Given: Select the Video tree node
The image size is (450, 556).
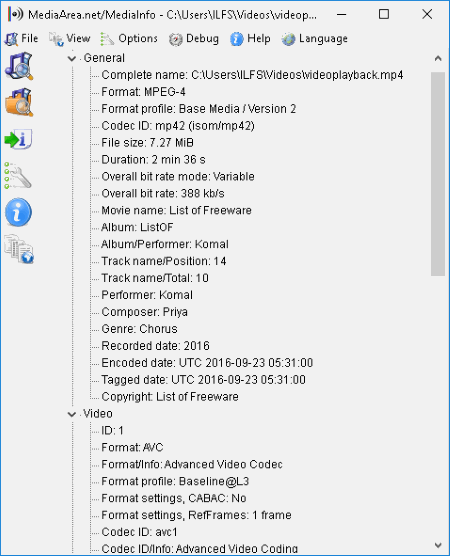Looking at the screenshot, I should point(98,413).
